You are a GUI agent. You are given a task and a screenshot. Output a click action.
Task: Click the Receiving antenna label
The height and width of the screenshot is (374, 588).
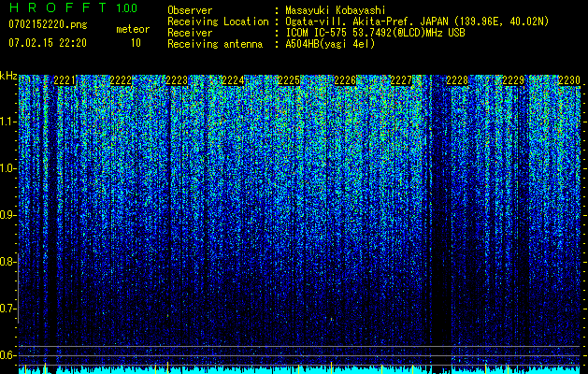215,44
